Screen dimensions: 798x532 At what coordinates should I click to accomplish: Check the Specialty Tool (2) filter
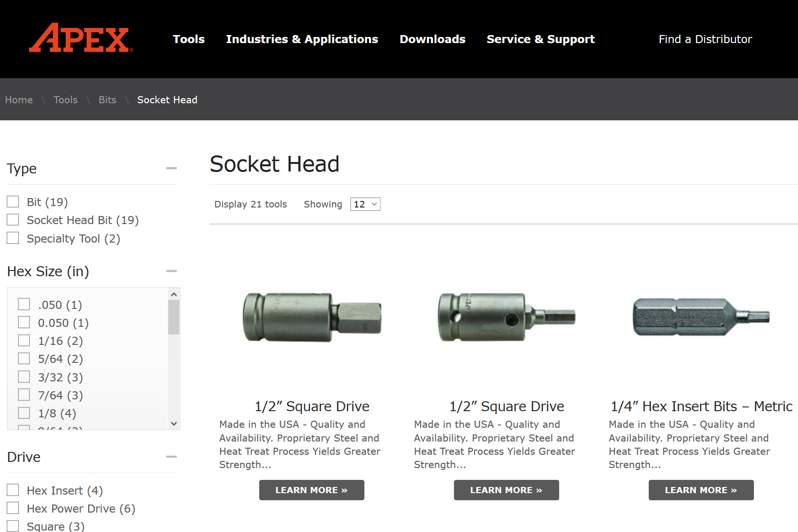pos(13,238)
